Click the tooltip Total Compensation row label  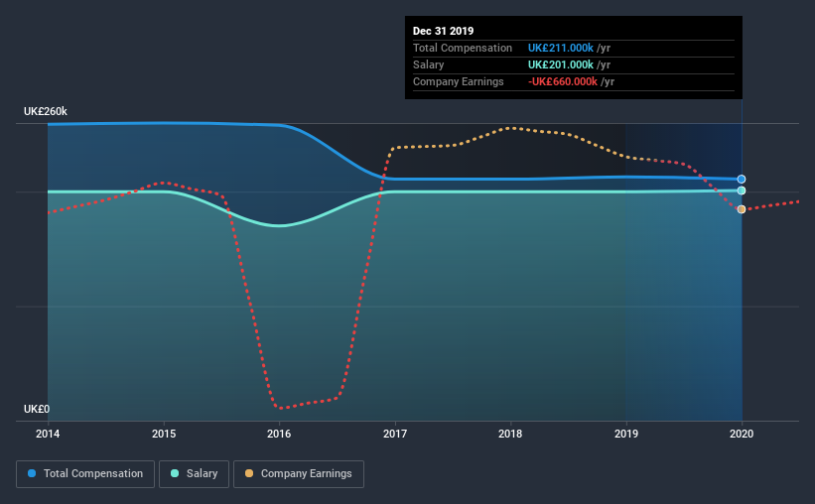463,48
